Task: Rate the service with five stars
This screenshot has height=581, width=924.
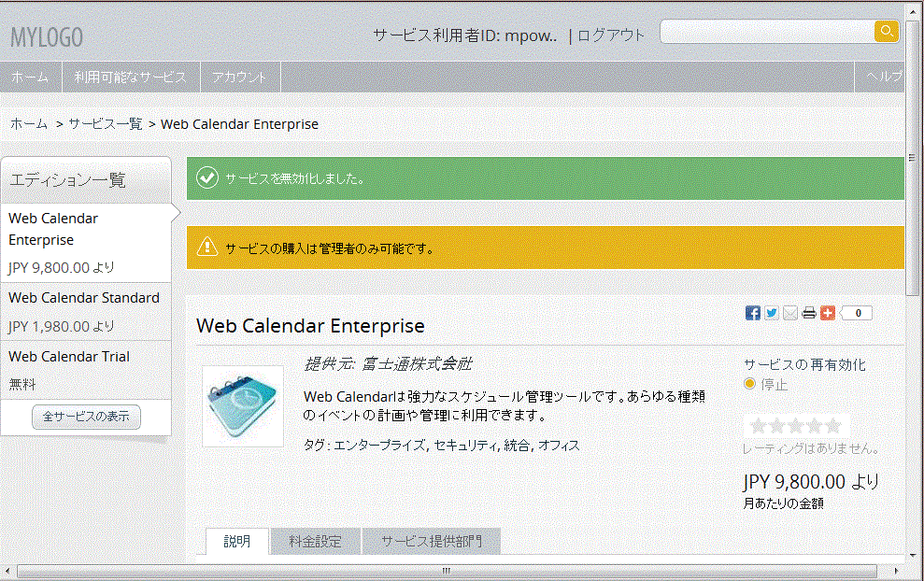Action: [x=832, y=425]
